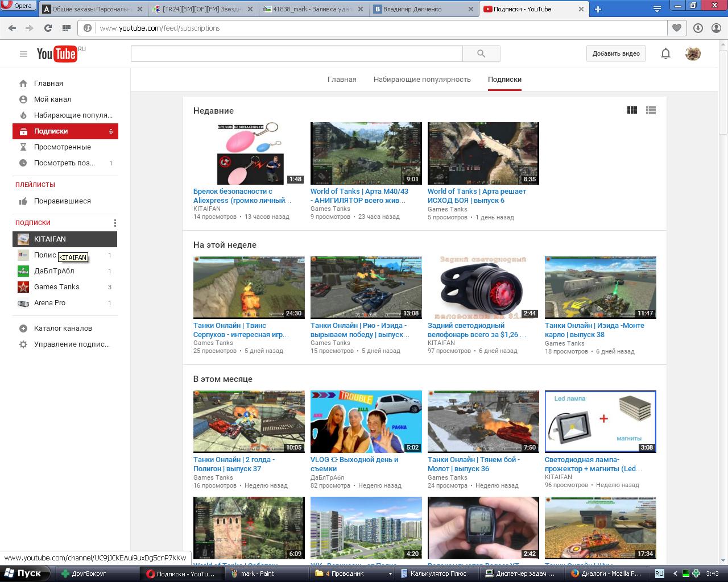Switch to Владимир Демченко browser tab

[424, 9]
